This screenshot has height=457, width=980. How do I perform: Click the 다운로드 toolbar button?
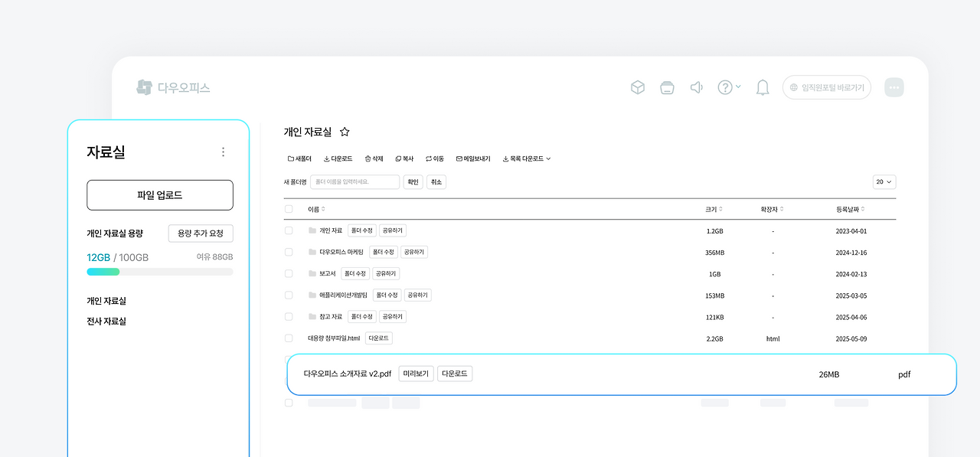tap(338, 158)
